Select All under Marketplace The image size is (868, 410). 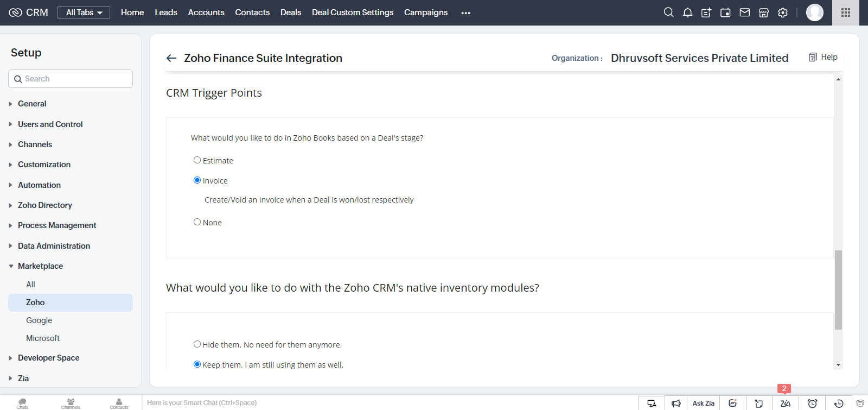click(x=30, y=285)
